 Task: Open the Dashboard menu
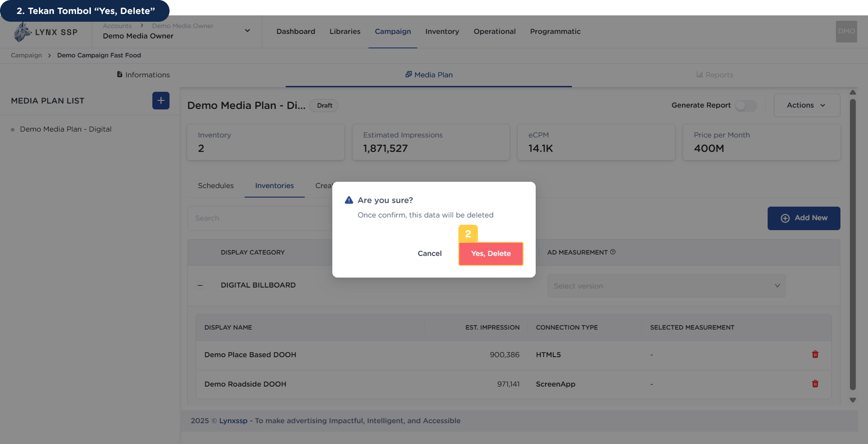pyautogui.click(x=296, y=32)
